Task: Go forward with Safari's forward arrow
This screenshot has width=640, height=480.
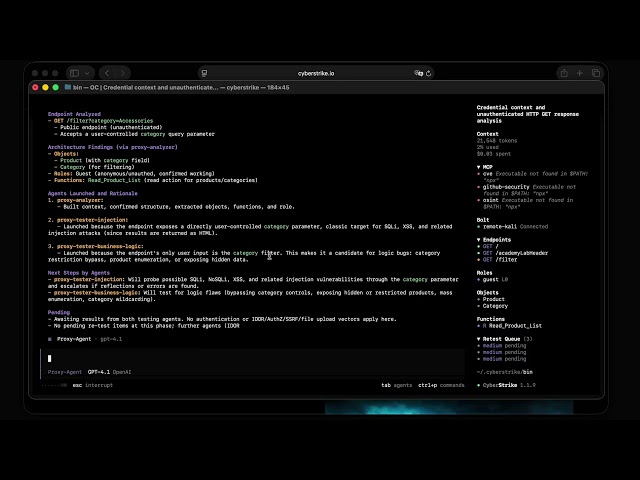Action: pos(122,73)
